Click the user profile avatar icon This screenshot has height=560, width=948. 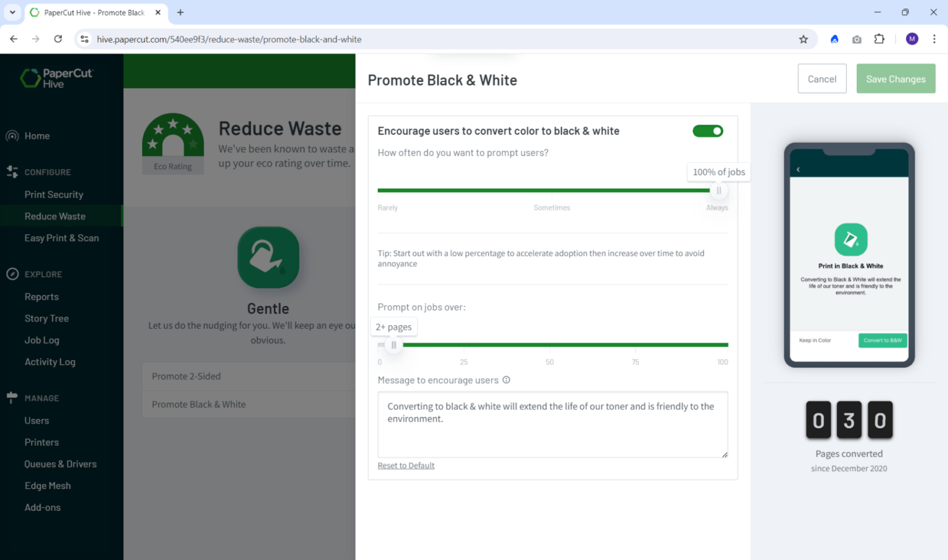(912, 39)
